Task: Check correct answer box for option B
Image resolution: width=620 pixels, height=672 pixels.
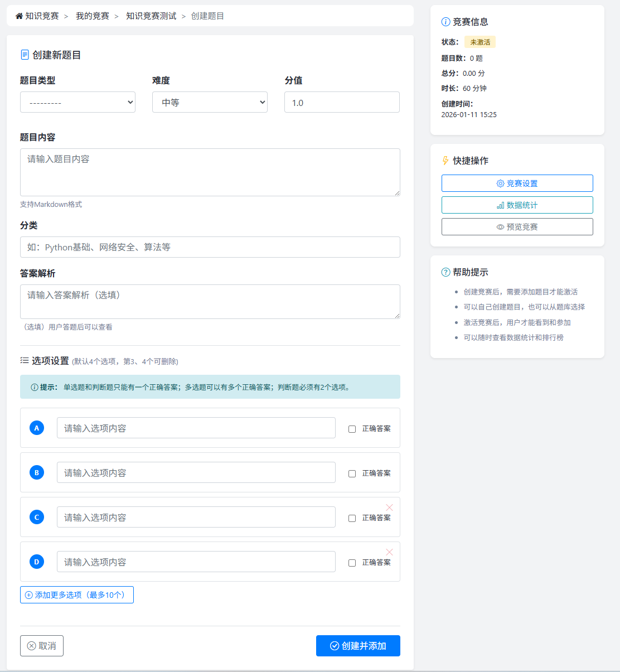Action: pyautogui.click(x=352, y=473)
